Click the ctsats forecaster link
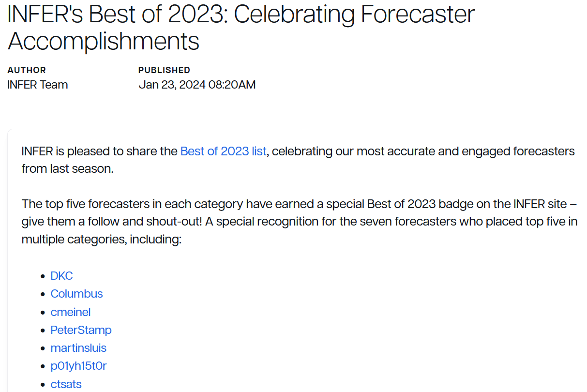This screenshot has height=392, width=587. pos(66,384)
